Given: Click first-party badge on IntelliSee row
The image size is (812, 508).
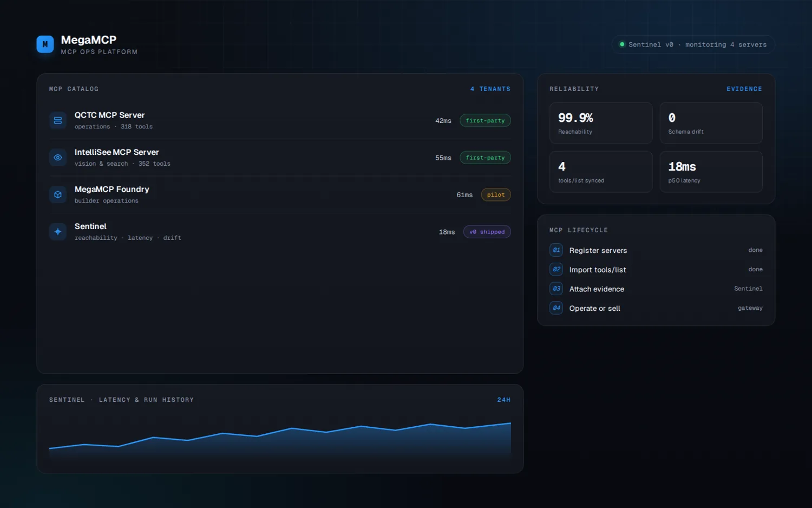Looking at the screenshot, I should (x=485, y=158).
